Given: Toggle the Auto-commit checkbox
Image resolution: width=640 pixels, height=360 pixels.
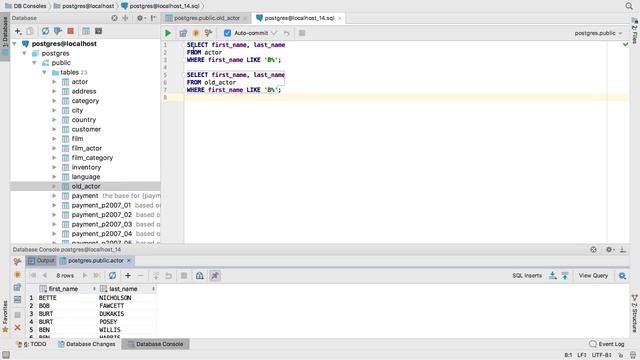Looking at the screenshot, I should [x=227, y=33].
